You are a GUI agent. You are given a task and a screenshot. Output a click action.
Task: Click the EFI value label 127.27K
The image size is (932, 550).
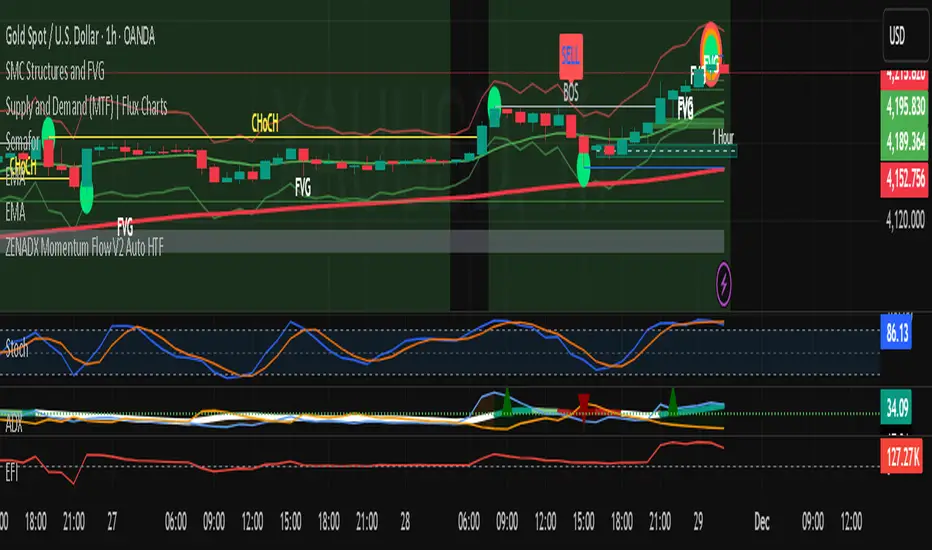coord(903,457)
